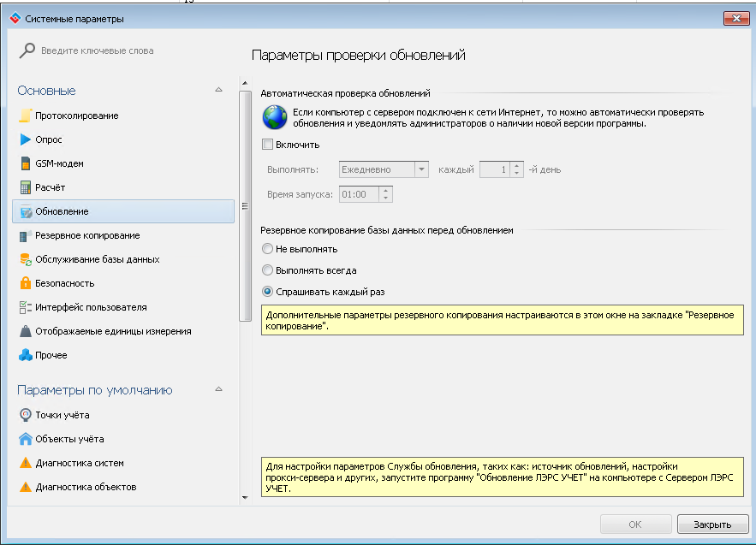
Task: Click the Автоматическая проверка обновлений group label
Action: click(x=345, y=93)
